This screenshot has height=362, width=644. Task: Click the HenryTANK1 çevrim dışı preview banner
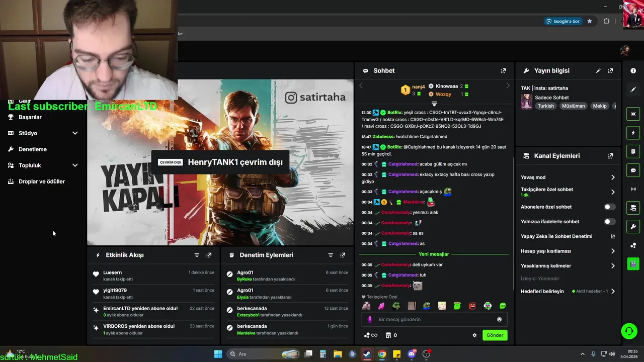click(220, 162)
